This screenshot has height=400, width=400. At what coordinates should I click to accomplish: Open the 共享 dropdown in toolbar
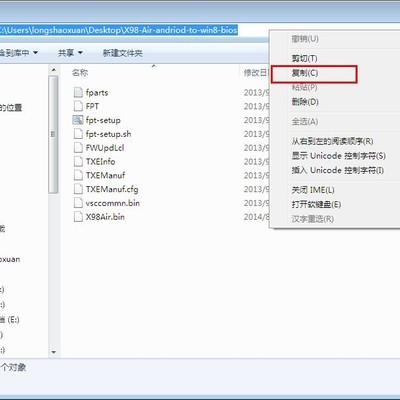click(x=70, y=53)
